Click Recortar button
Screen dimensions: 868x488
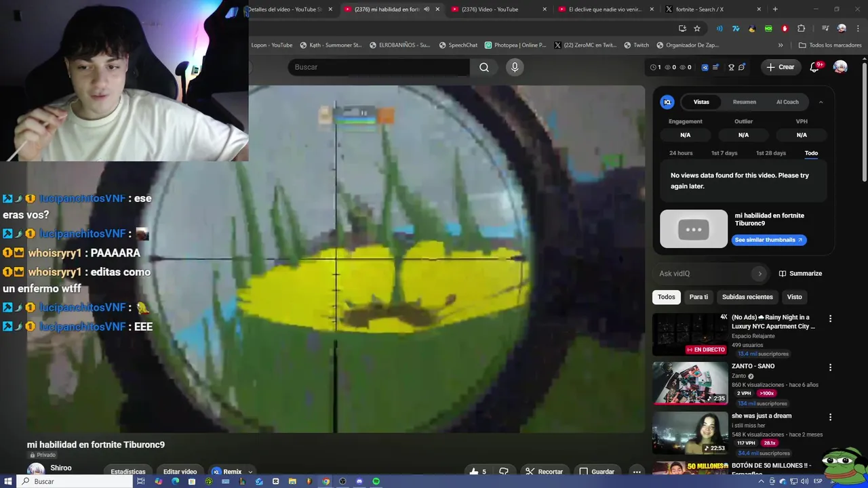click(545, 472)
